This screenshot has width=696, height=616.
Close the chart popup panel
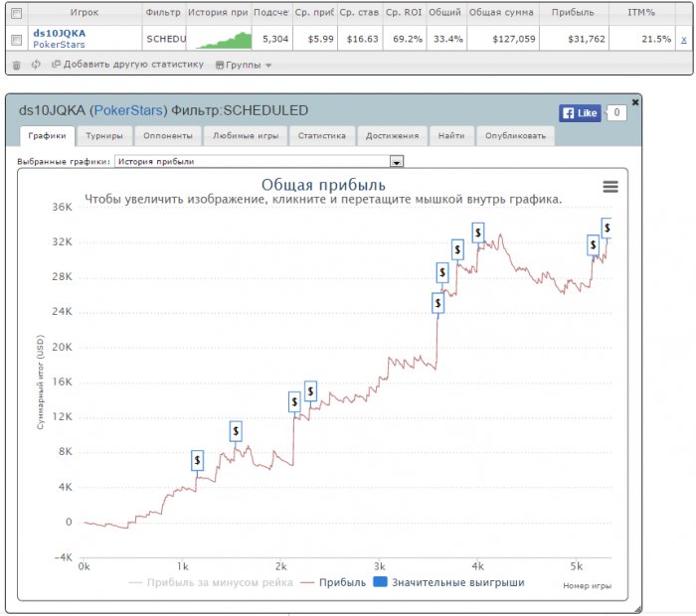[635, 102]
